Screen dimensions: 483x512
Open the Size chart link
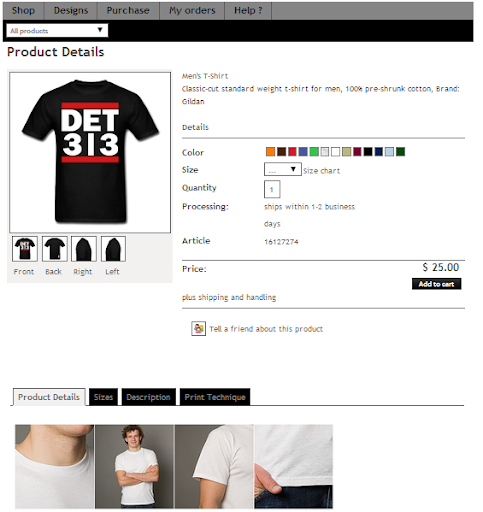pyautogui.click(x=322, y=171)
